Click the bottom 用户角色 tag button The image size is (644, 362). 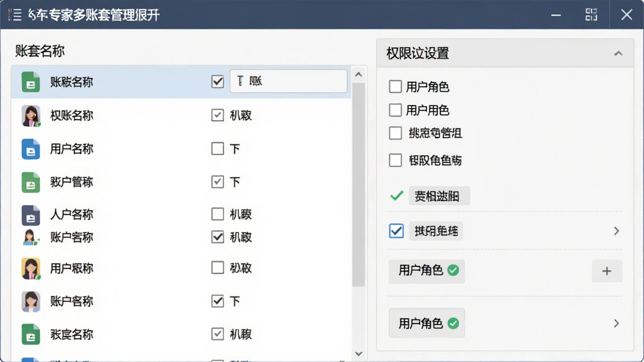click(427, 324)
